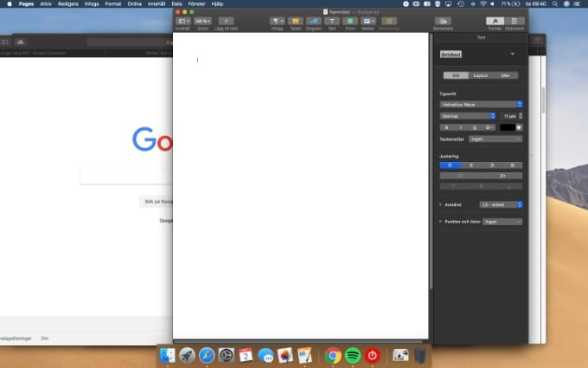The height and width of the screenshot is (368, 588).
Task: Open the color wheel picker
Action: [x=519, y=127]
